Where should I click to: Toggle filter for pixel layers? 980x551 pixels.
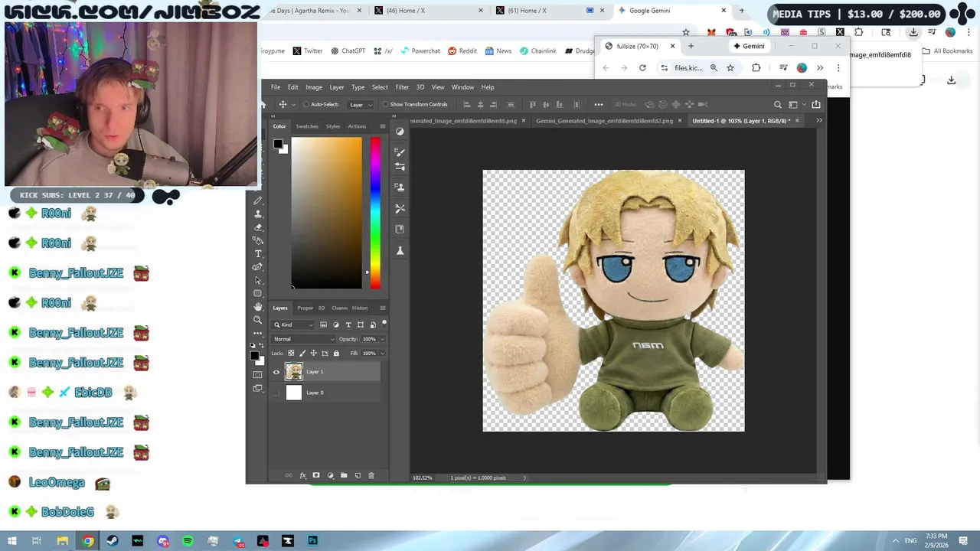(323, 325)
